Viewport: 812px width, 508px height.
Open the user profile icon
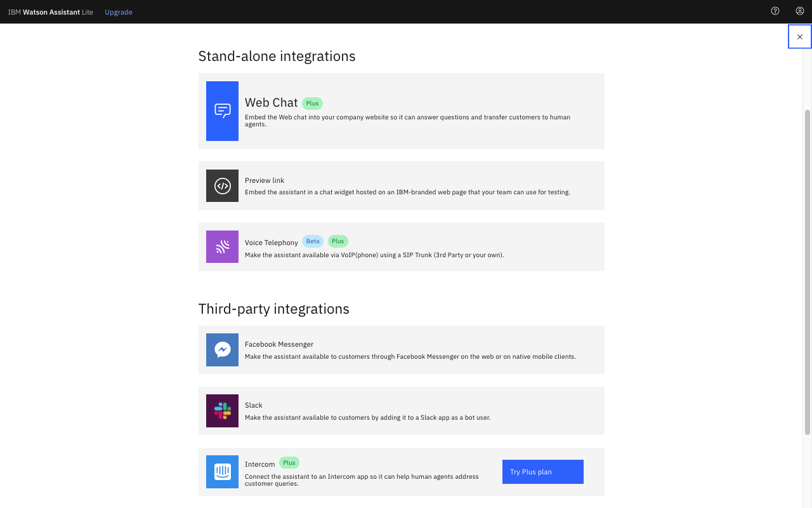(x=799, y=11)
